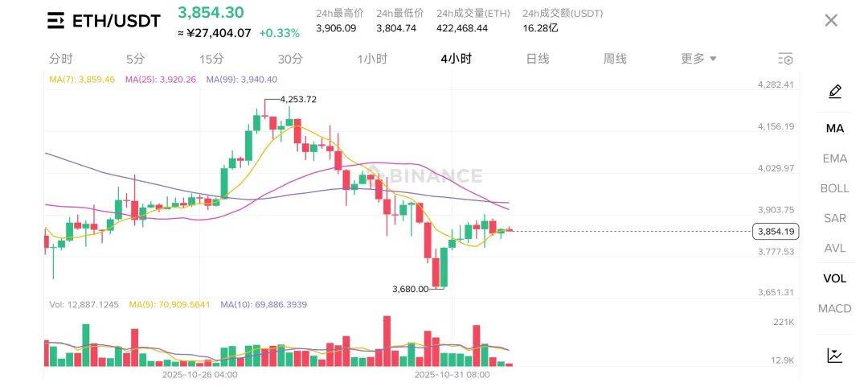This screenshot has height=391, width=868.
Task: Select the drawing pencil tool
Action: [x=834, y=92]
